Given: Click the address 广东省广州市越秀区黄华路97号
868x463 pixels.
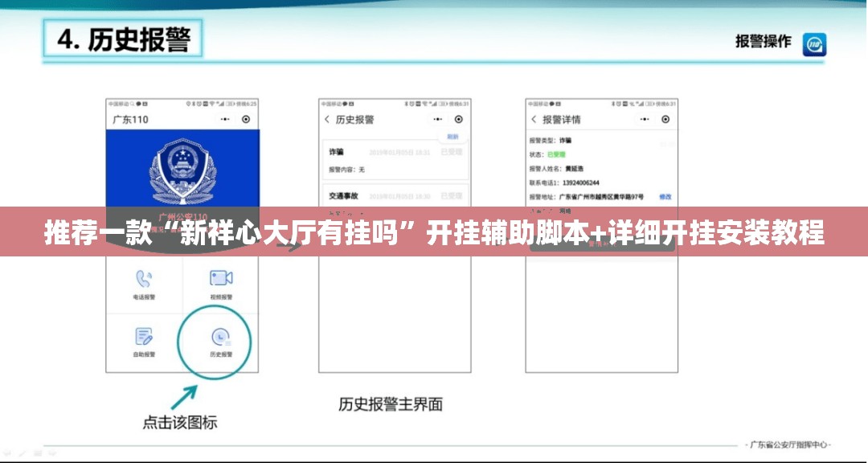Looking at the screenshot, I should tap(601, 197).
